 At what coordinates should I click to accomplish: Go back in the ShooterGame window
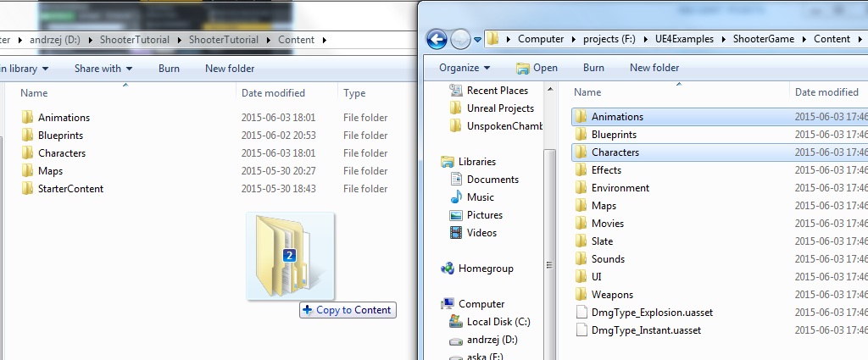(x=437, y=39)
